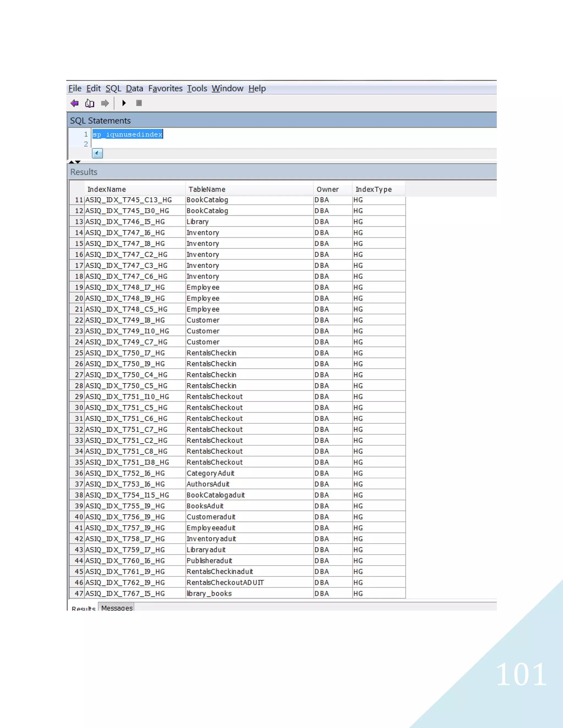The height and width of the screenshot is (728, 563).
Task: Select cell ASIQ_IDX_T750_C4_HG
Action: pyautogui.click(x=135, y=375)
